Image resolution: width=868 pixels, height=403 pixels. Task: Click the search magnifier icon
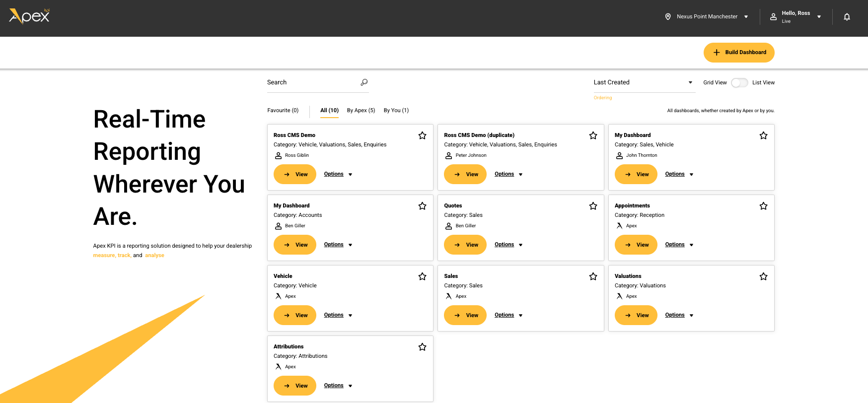point(364,82)
